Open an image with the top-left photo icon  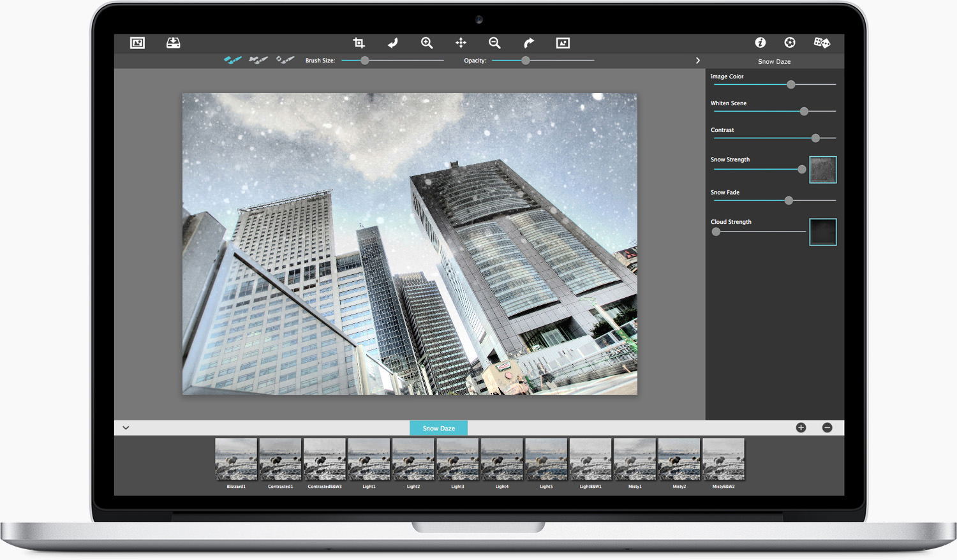pos(137,43)
